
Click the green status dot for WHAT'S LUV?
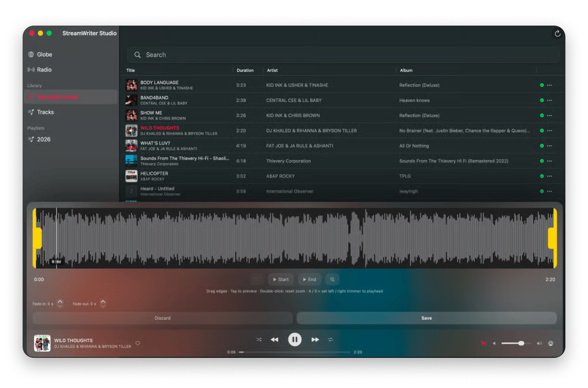542,146
